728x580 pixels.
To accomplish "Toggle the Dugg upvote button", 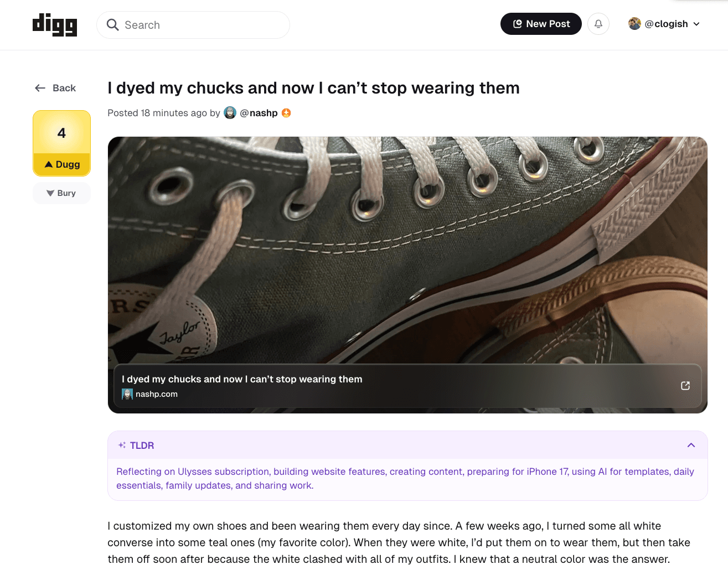I will [x=62, y=164].
